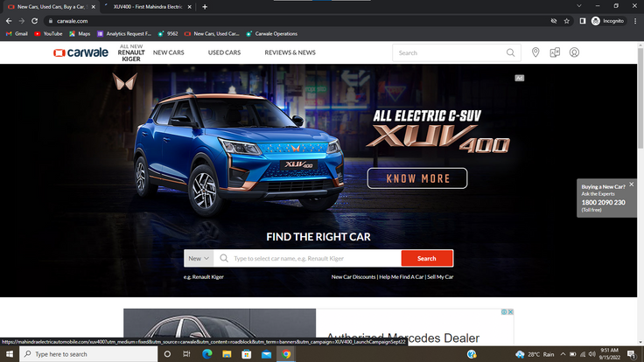
Task: Open Chrome side panel icon
Action: (x=583, y=21)
